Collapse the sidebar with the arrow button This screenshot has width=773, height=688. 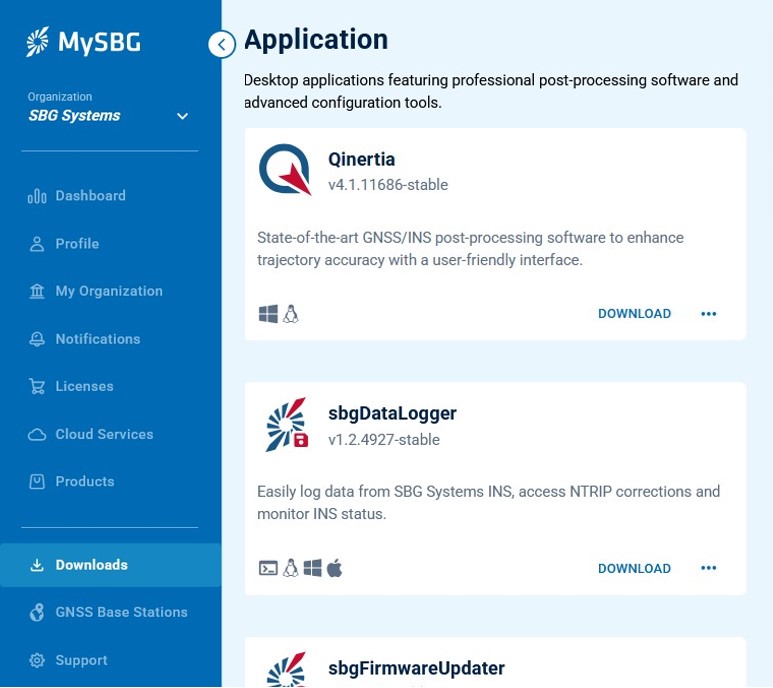pos(222,44)
